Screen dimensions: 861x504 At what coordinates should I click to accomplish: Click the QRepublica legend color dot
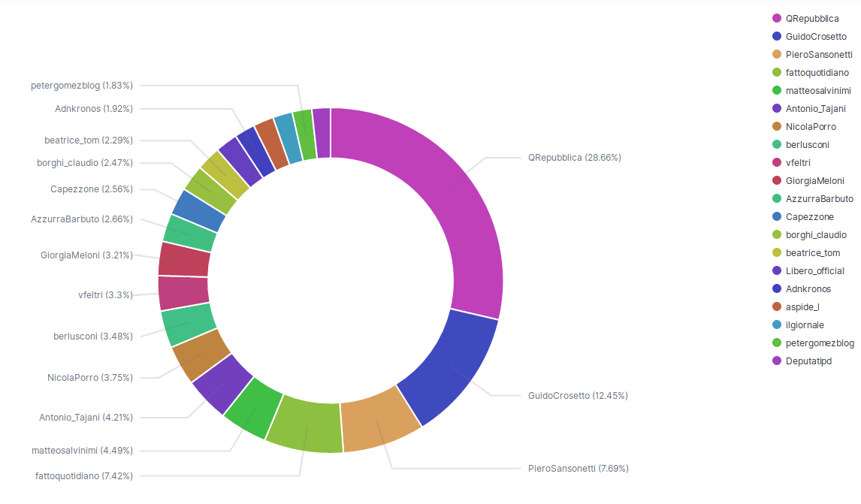click(x=777, y=19)
